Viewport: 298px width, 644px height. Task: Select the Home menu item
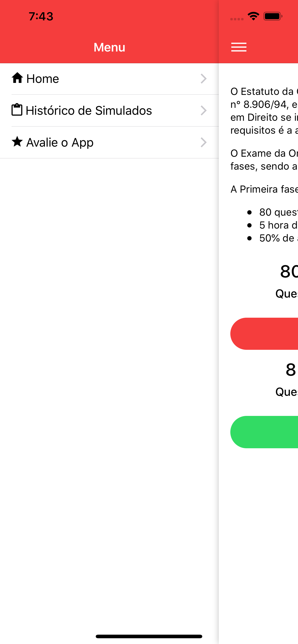[109, 79]
